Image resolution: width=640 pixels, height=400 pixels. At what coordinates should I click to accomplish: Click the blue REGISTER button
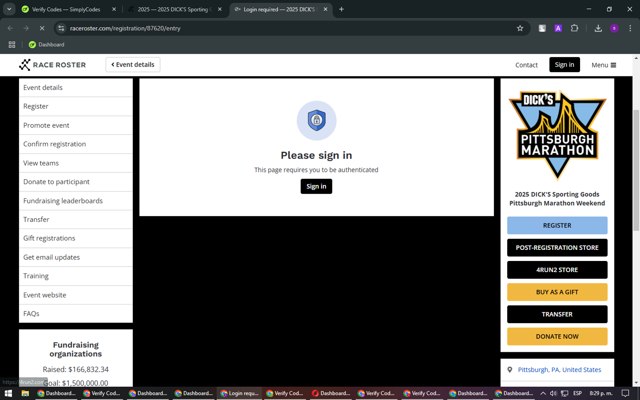[x=557, y=225]
